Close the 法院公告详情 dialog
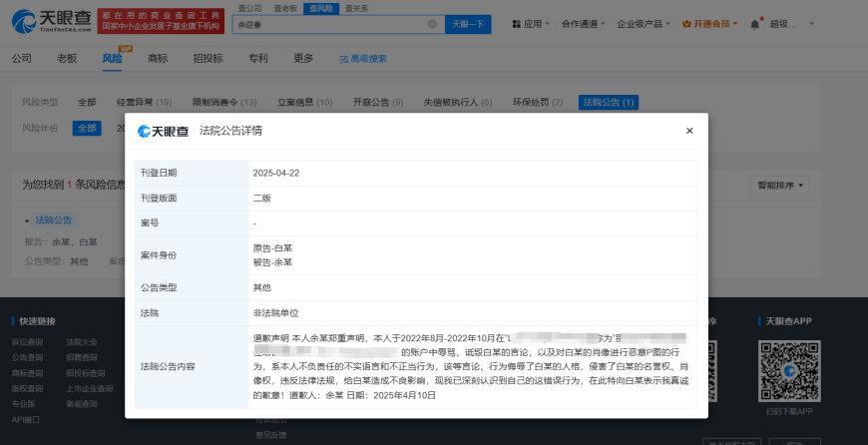 point(689,131)
